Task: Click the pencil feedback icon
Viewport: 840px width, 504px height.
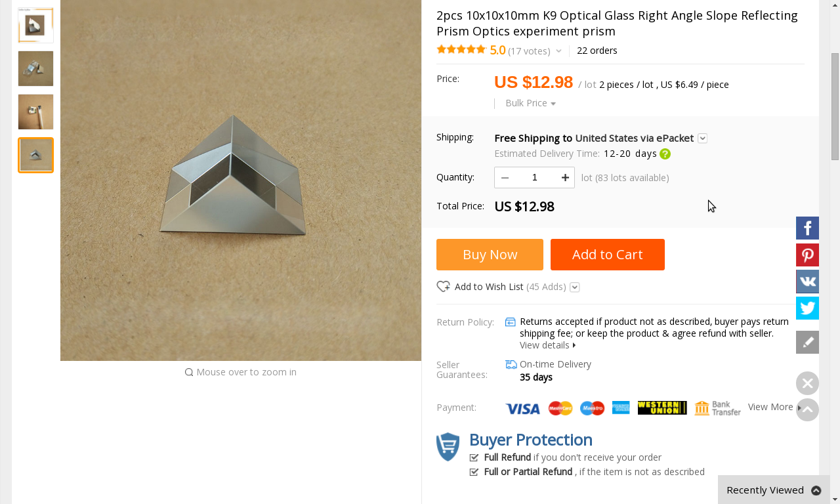Action: 807,343
